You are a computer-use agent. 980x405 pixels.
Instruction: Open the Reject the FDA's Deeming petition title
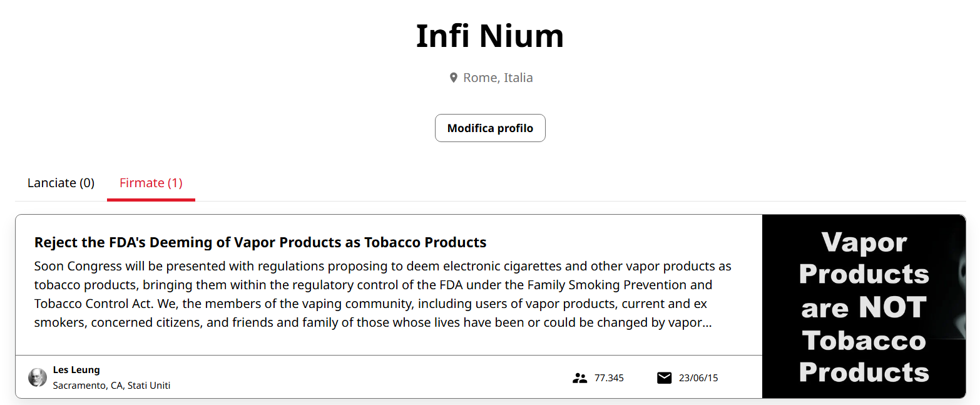(260, 242)
